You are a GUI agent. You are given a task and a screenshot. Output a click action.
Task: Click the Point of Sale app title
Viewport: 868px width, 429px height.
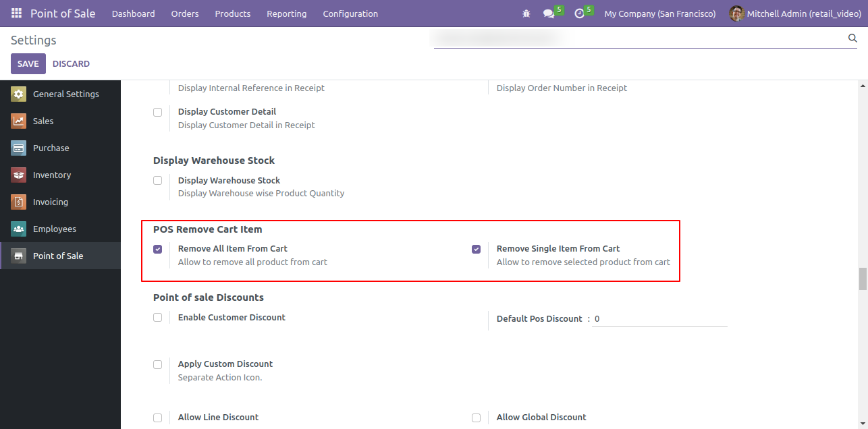[x=63, y=13]
